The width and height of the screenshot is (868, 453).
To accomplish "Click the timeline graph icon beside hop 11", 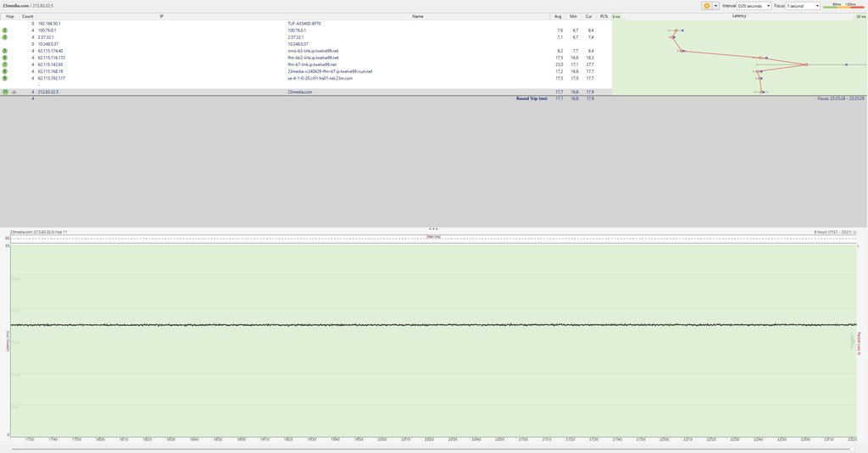I will [14, 91].
